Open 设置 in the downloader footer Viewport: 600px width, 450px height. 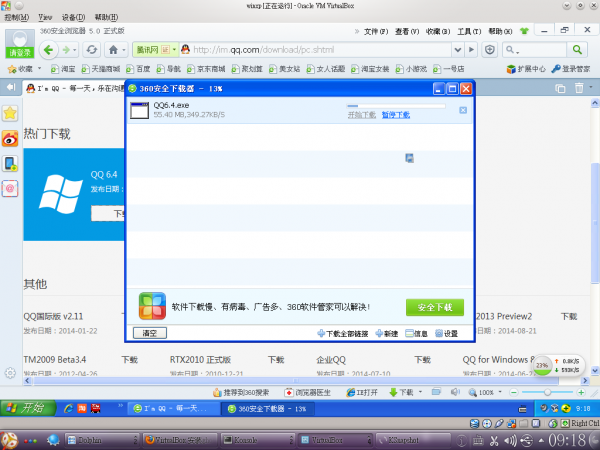[x=447, y=334]
